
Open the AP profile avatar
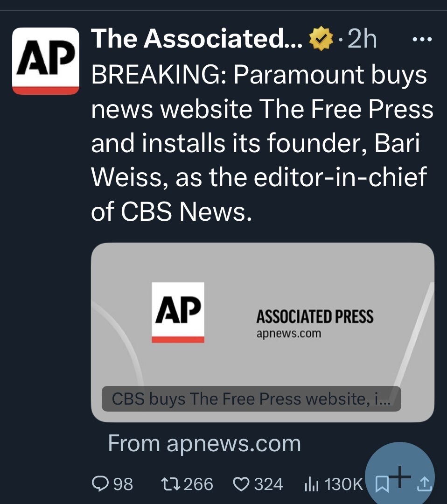46,61
